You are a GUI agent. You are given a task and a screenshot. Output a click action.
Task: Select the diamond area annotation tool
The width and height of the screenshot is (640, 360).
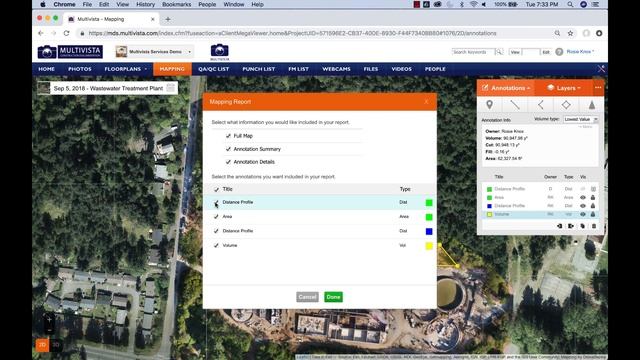[566, 105]
